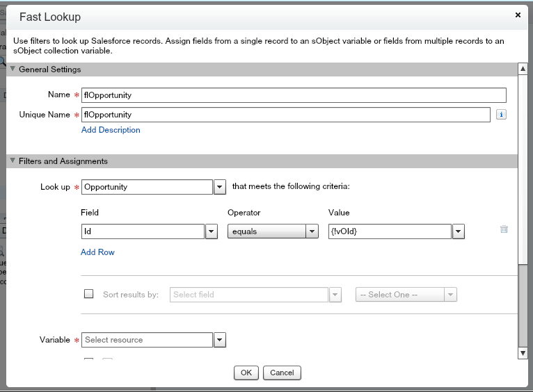
Task: Close the Fast Lookup dialog
Action: tap(518, 15)
